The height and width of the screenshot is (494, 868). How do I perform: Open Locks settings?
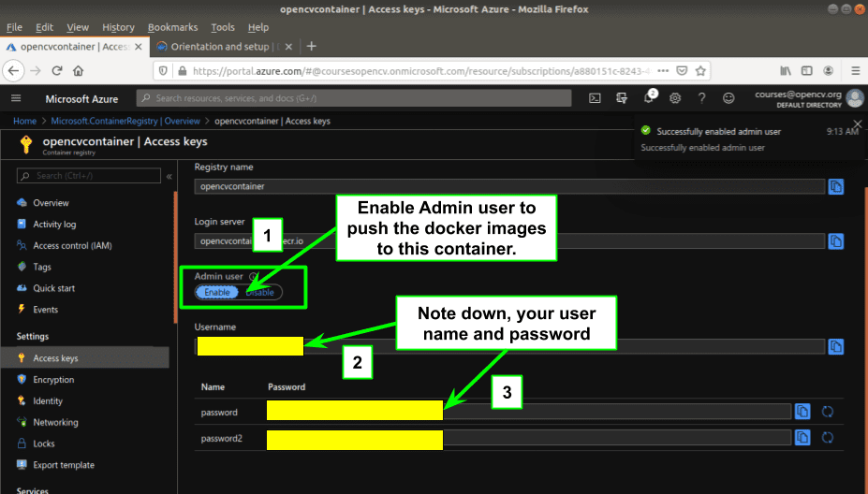[43, 443]
